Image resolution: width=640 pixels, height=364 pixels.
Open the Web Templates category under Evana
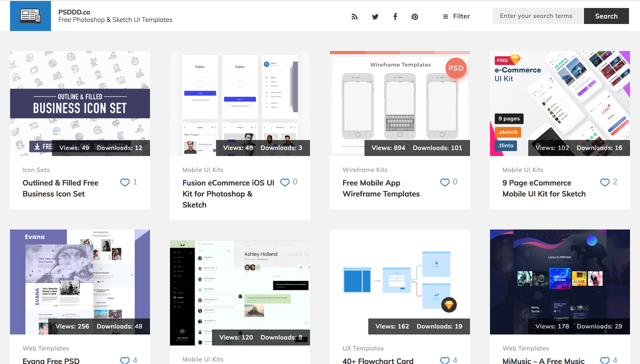point(46,348)
